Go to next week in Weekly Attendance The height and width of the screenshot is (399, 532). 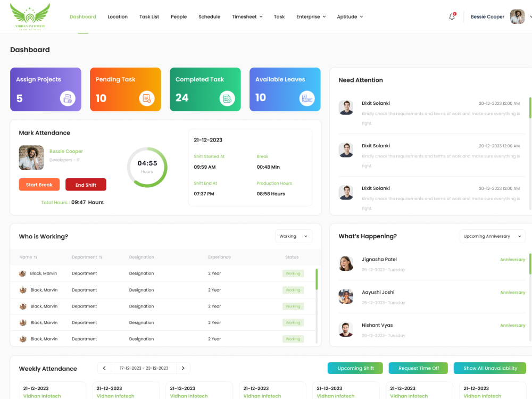183,368
